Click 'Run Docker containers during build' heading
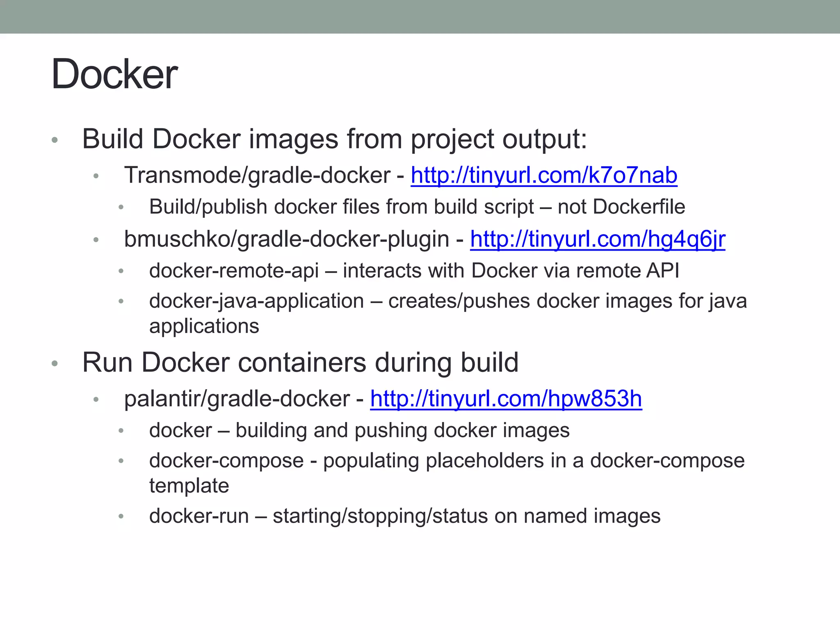 click(x=301, y=363)
